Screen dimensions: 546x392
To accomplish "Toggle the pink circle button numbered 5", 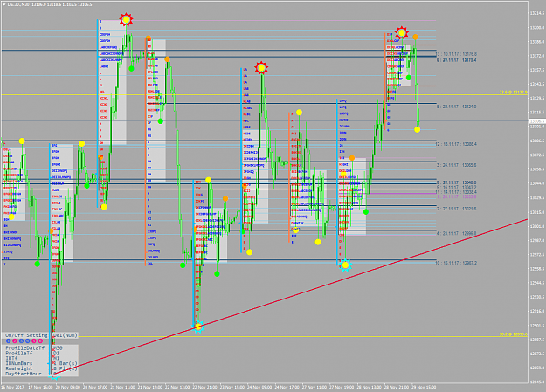I will 34,340.
